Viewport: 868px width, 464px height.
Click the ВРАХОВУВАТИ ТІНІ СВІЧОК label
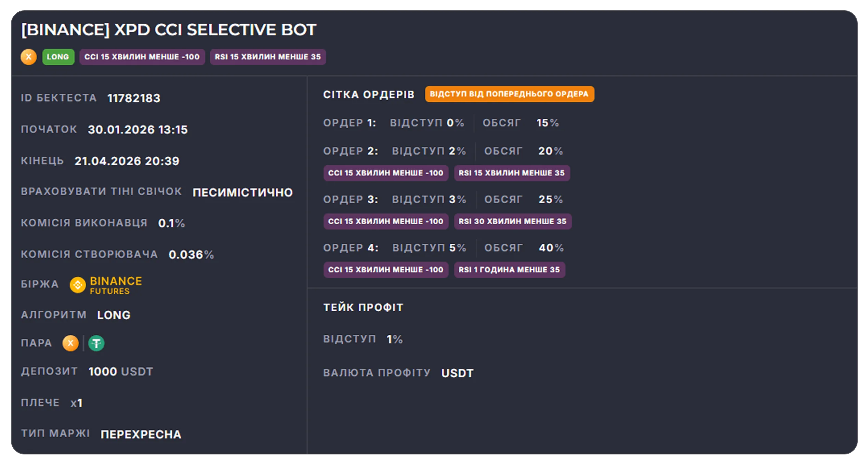tap(101, 191)
